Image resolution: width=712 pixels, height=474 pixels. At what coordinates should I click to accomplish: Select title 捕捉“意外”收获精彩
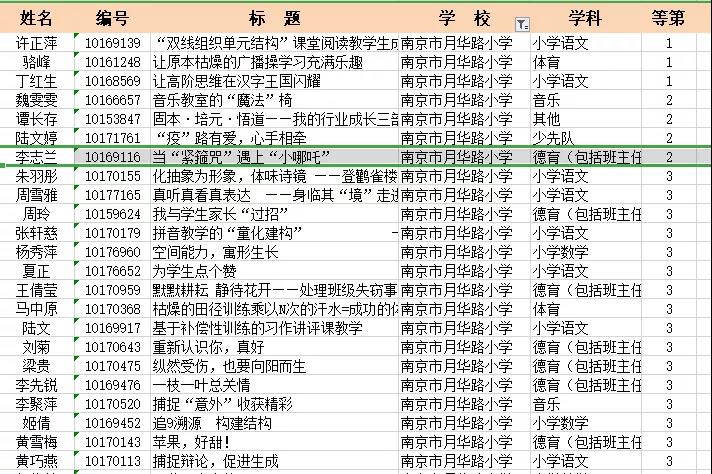[222, 404]
